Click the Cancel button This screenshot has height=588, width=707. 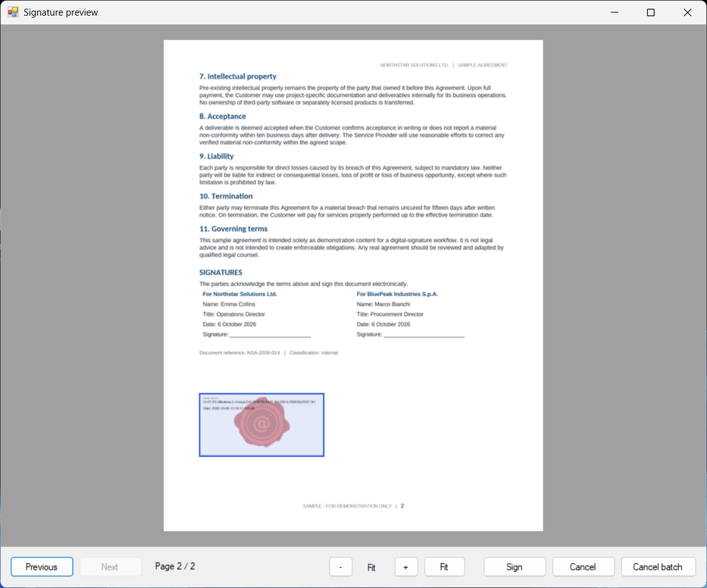(x=583, y=567)
